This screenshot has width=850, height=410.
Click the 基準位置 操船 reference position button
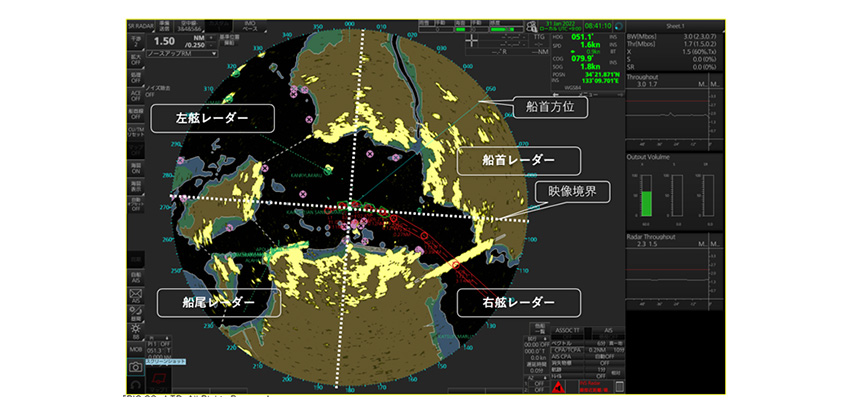[229, 39]
